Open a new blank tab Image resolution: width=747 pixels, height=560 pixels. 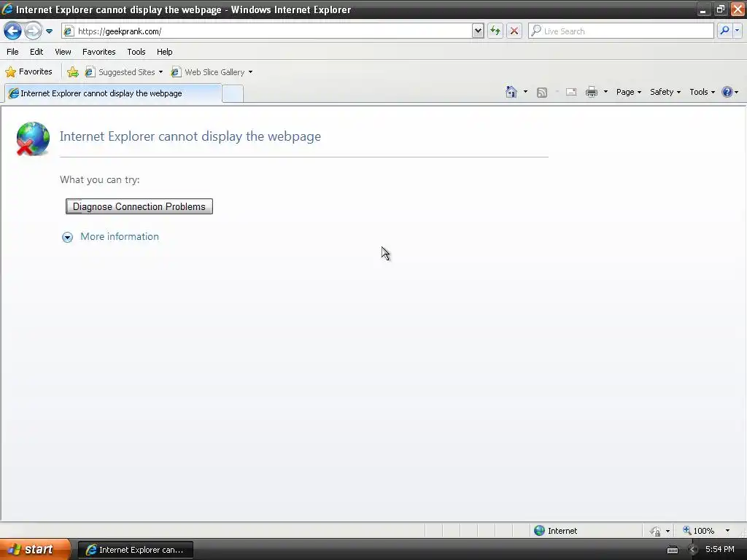(x=233, y=94)
